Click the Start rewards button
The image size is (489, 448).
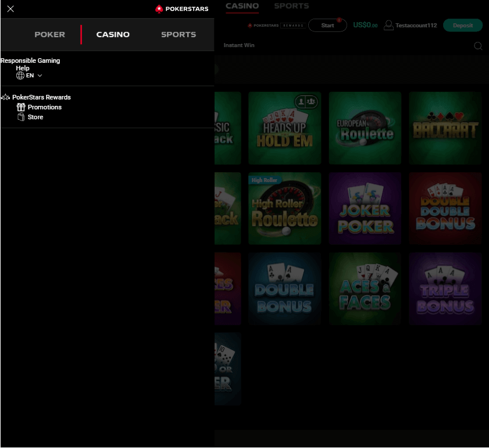[327, 25]
